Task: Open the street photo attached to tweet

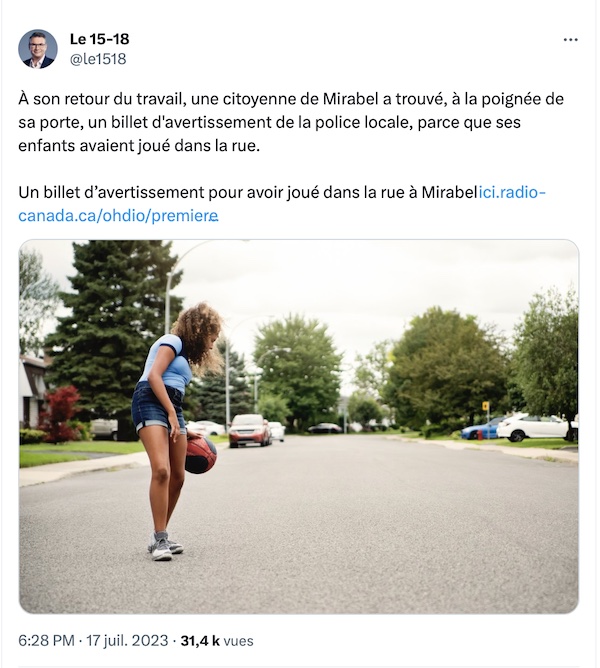Action: click(x=299, y=426)
